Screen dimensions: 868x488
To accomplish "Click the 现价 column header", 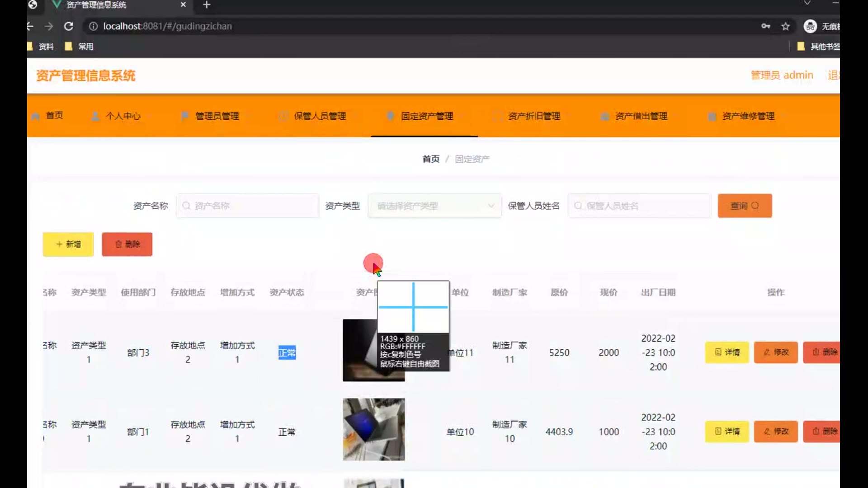I will tap(609, 293).
